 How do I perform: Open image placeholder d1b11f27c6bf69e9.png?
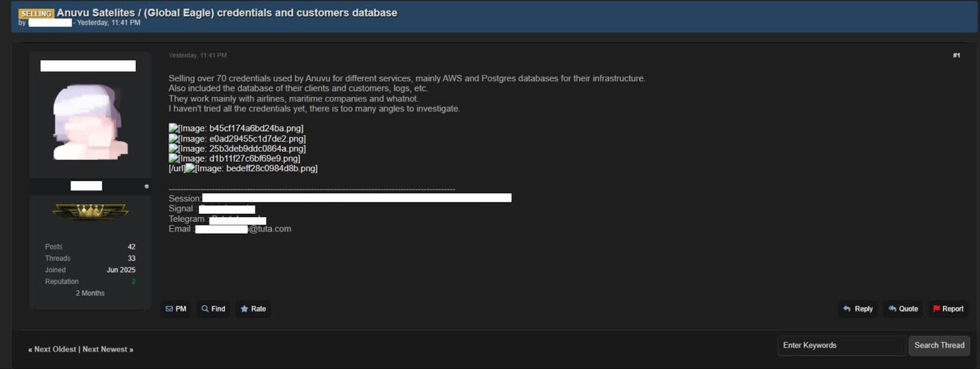tap(234, 158)
